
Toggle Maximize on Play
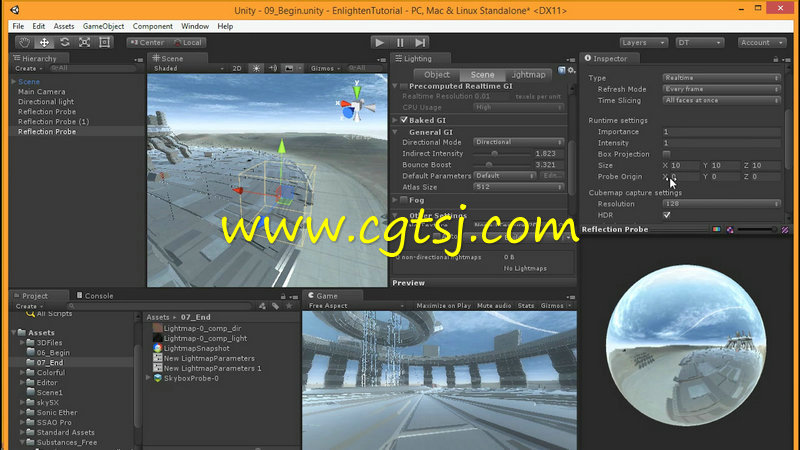443,306
